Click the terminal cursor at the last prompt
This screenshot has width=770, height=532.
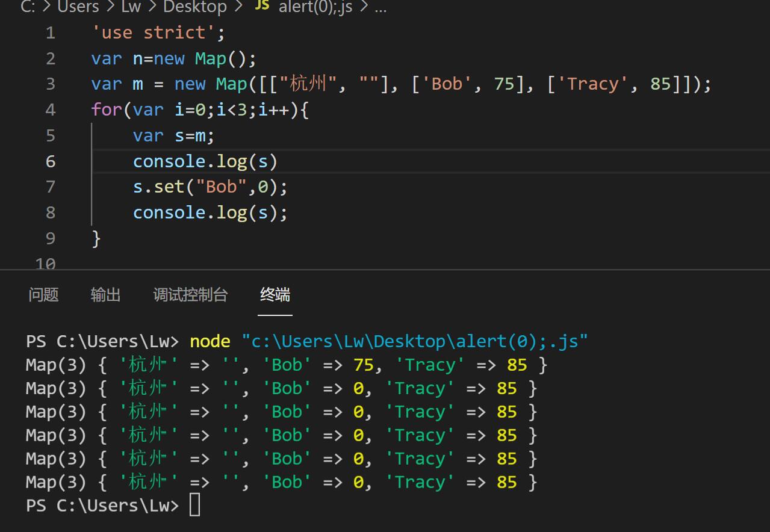click(x=194, y=506)
